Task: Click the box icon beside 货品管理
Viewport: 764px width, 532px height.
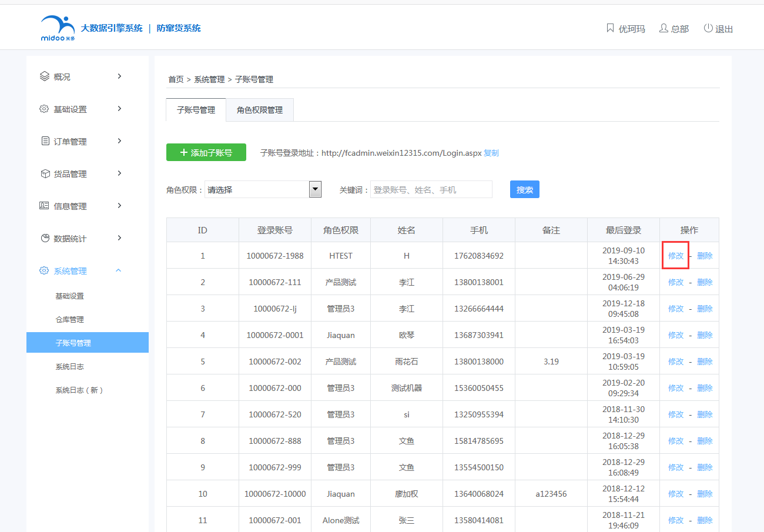Action: pyautogui.click(x=45, y=173)
